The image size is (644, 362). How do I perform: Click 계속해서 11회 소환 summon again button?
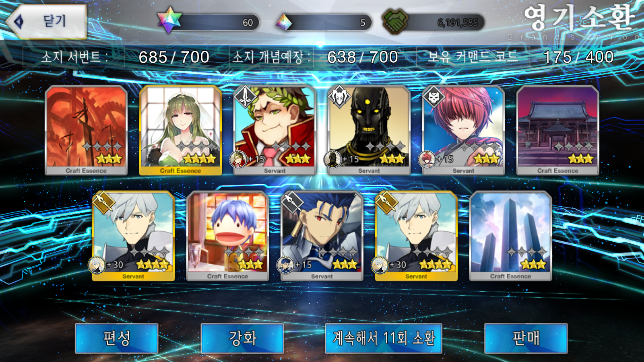(384, 338)
